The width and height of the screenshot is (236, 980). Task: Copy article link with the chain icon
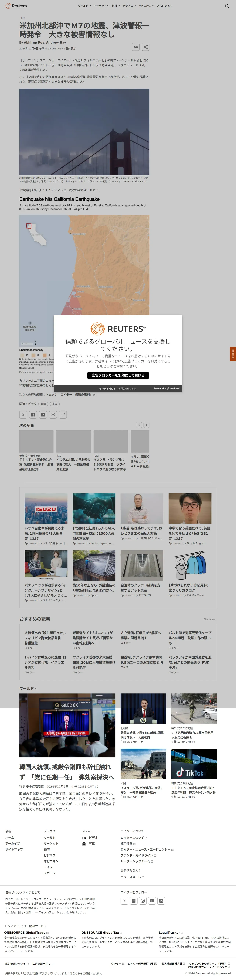coord(63,415)
